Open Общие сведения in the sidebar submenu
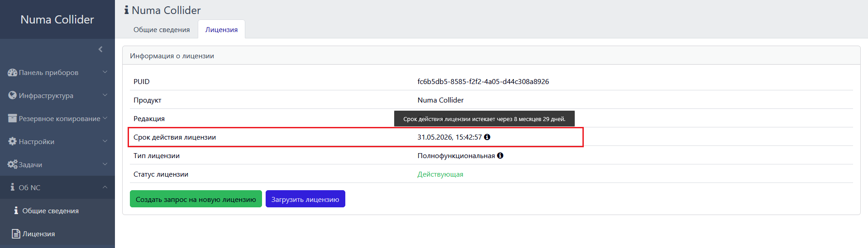The height and width of the screenshot is (248, 868). click(50, 211)
